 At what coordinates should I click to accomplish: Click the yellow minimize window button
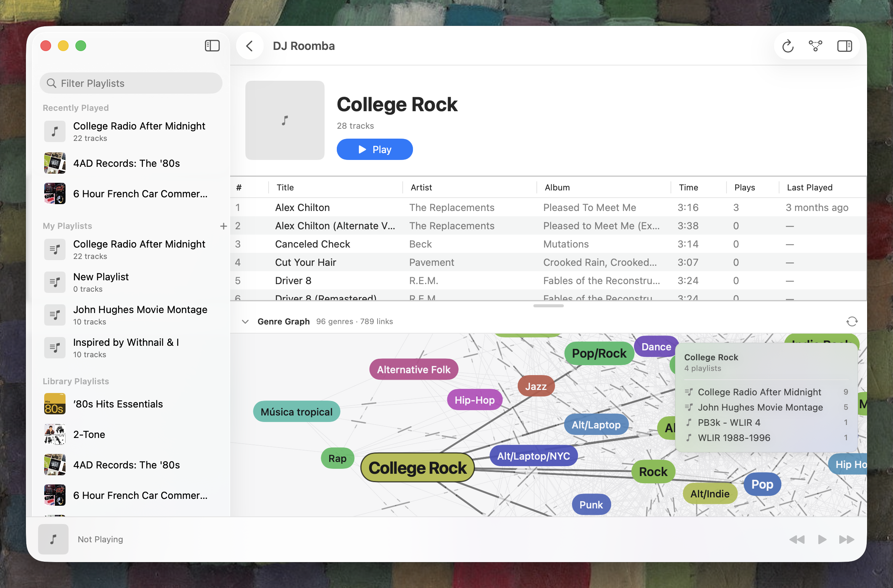[x=63, y=46]
